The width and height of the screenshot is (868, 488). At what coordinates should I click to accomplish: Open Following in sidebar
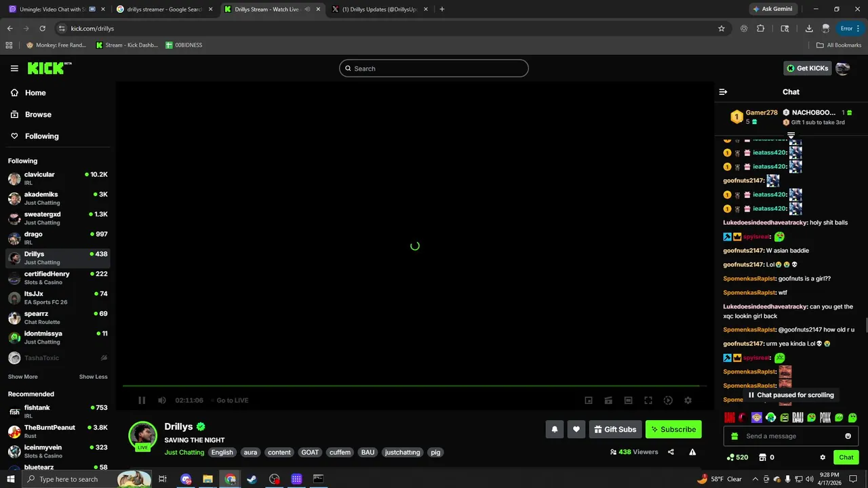point(35,136)
